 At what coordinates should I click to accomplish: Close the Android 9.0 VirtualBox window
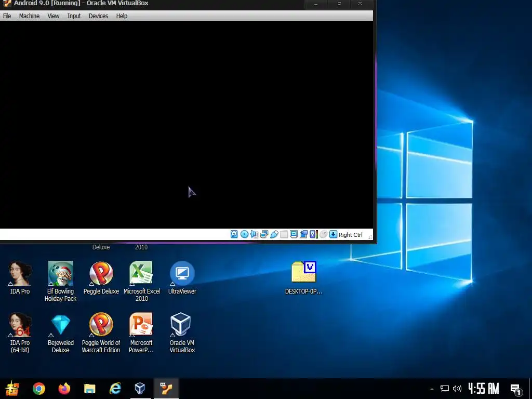(x=361, y=4)
